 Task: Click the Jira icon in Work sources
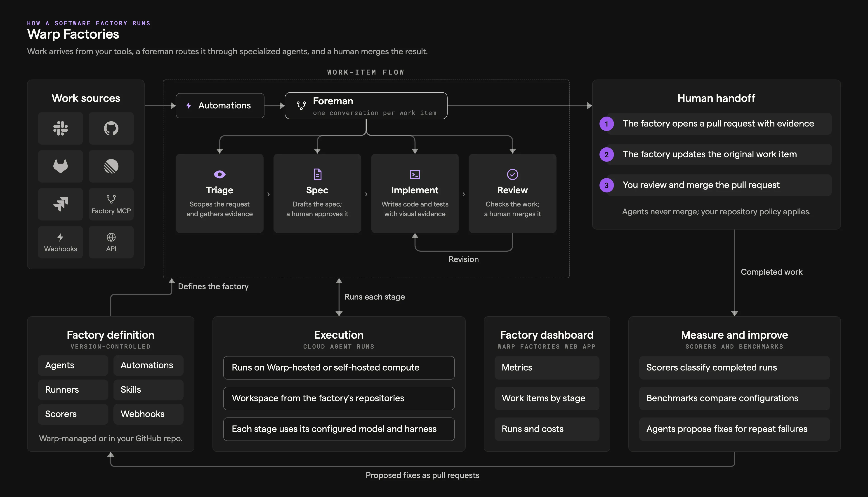point(60,204)
